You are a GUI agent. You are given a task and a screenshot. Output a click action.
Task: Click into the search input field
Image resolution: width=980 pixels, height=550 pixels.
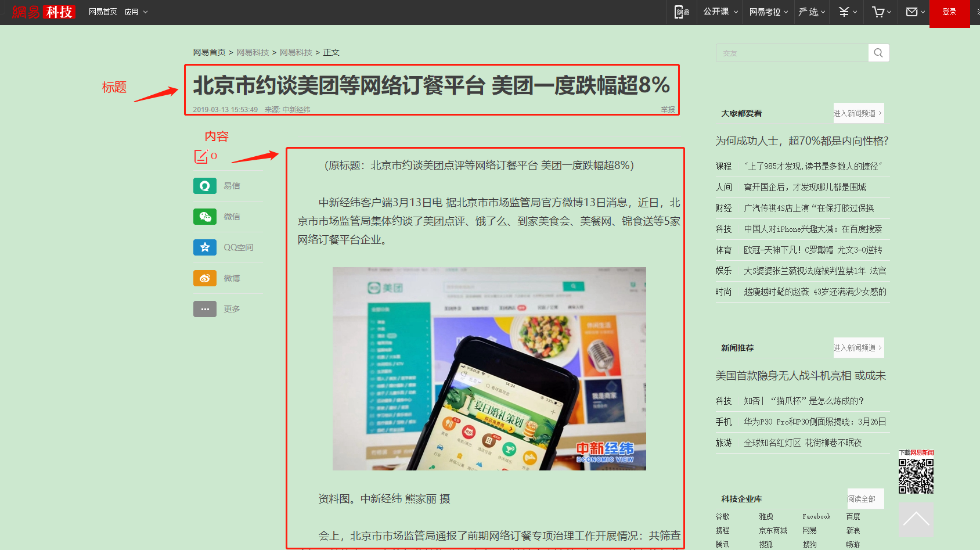(792, 53)
